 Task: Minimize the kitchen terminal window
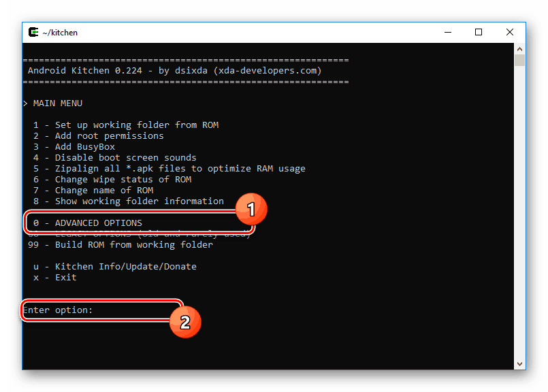448,32
